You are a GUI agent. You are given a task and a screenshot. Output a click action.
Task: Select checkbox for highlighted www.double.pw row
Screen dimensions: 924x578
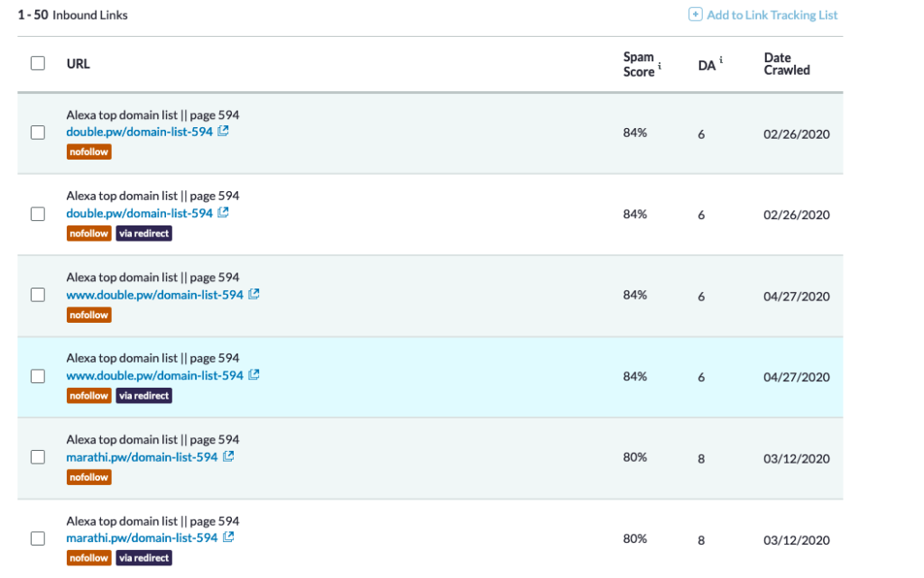38,376
